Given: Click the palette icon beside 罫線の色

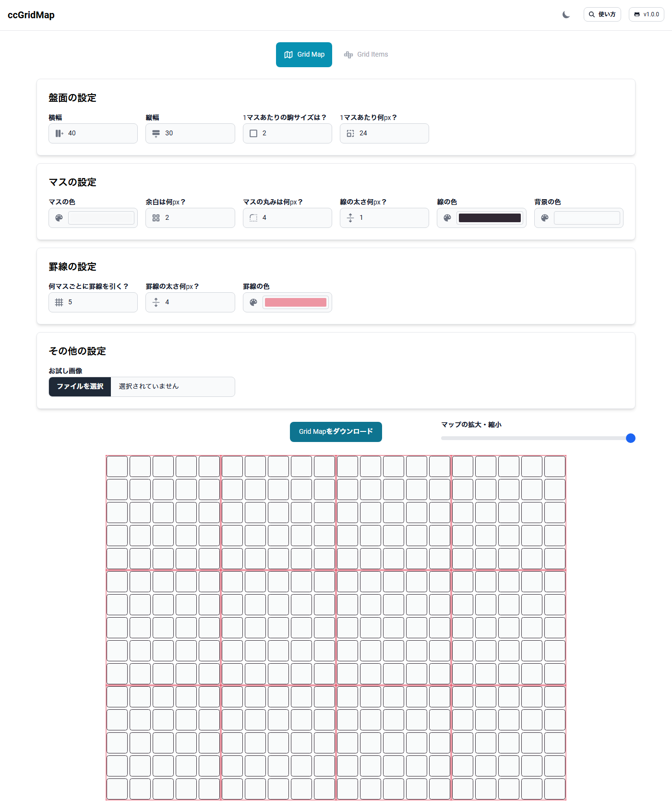Looking at the screenshot, I should click(x=253, y=302).
